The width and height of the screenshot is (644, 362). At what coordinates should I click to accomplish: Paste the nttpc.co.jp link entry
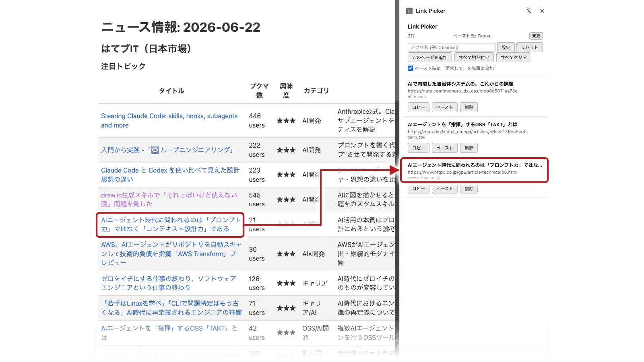pos(445,189)
